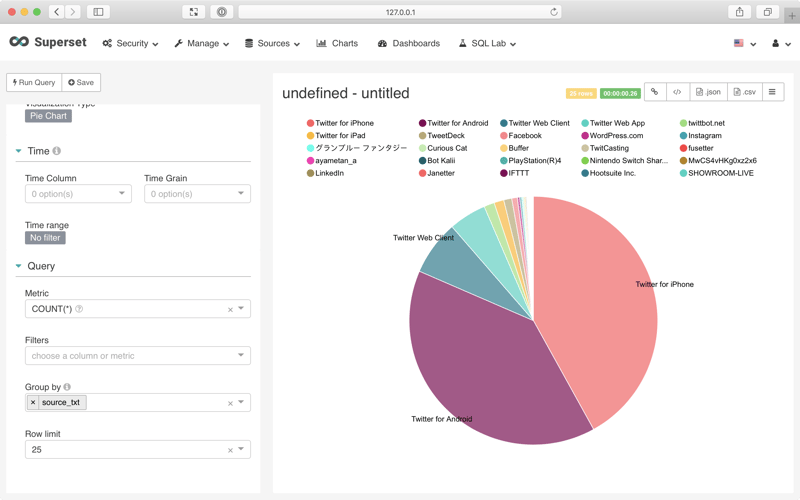800x500 pixels.
Task: Clear the Group by field
Action: tap(230, 403)
